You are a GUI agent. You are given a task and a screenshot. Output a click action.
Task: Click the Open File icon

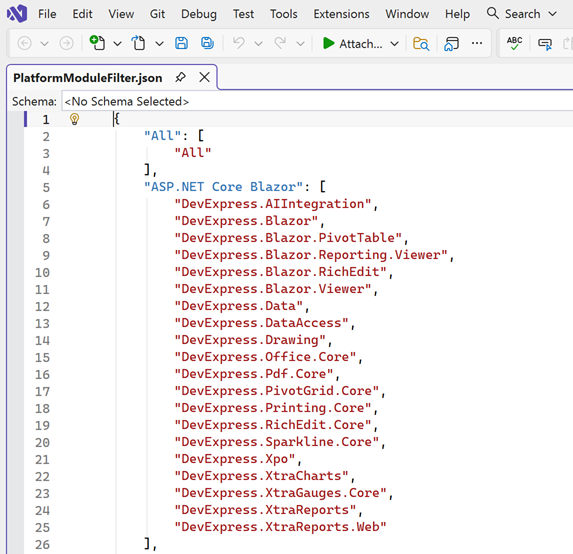pyautogui.click(x=138, y=43)
